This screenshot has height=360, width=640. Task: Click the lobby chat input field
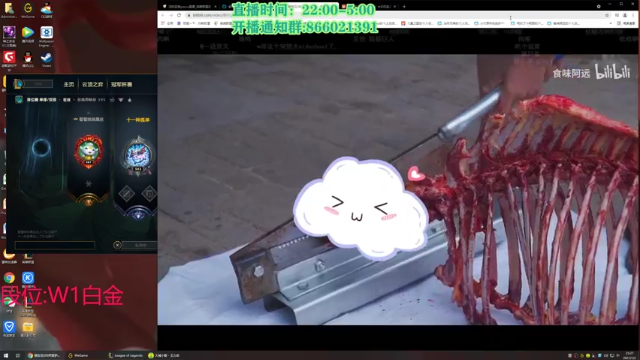coord(55,245)
